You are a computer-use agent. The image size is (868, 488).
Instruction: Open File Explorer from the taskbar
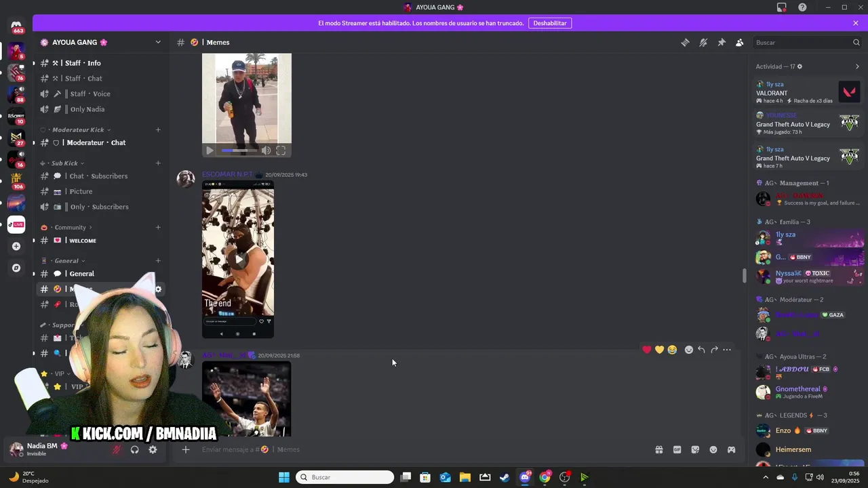tap(465, 477)
